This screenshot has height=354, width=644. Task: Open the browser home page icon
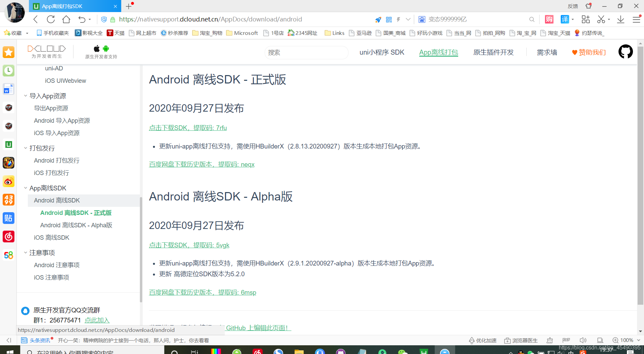[x=66, y=19]
